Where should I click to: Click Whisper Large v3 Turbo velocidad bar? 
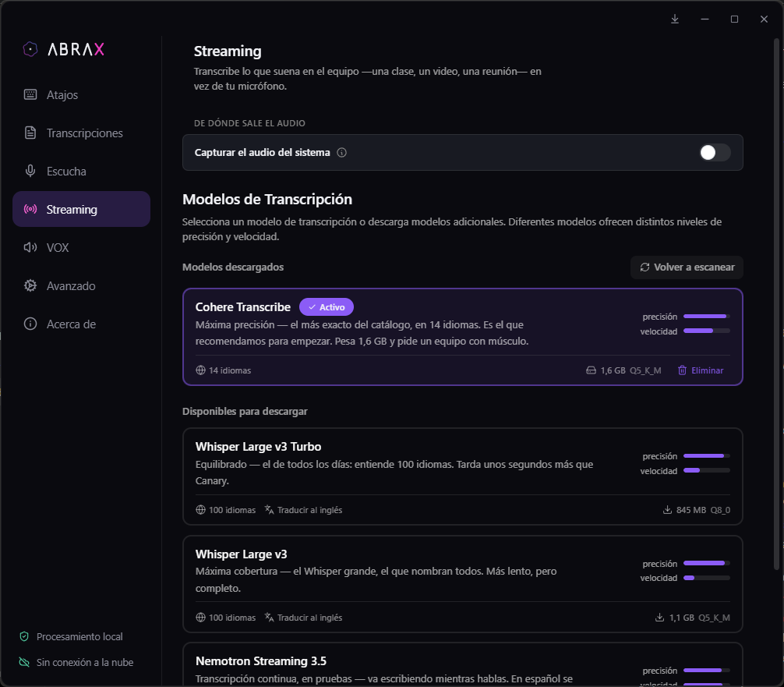pyautogui.click(x=707, y=470)
